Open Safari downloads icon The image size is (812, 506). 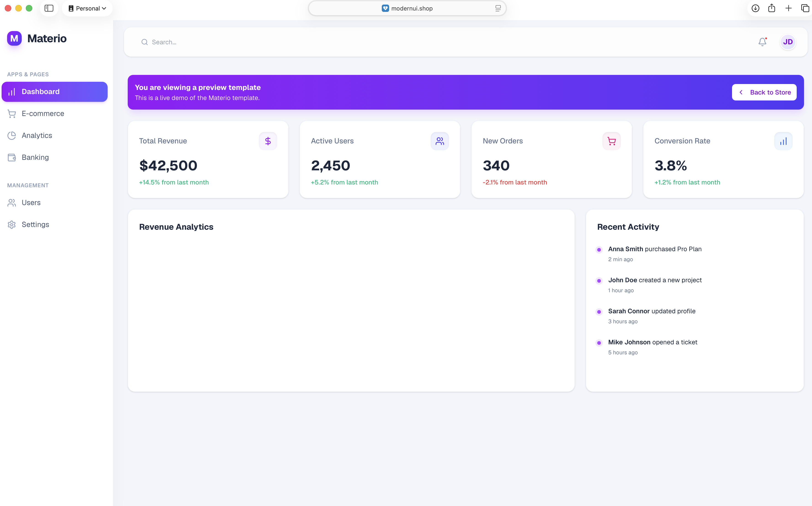[x=755, y=8]
